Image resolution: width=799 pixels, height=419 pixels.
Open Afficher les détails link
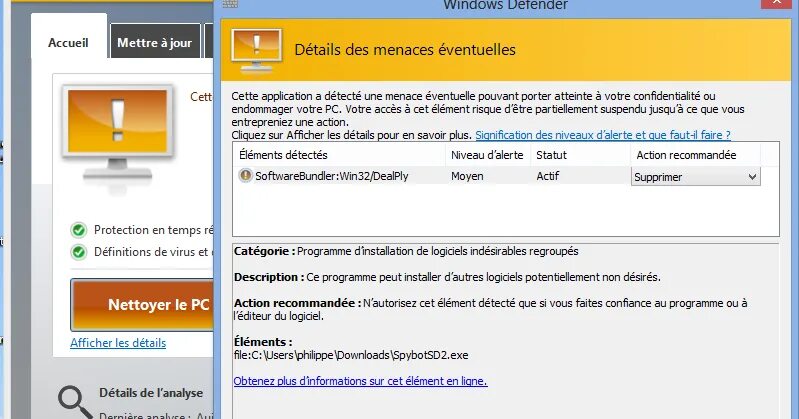(x=118, y=343)
